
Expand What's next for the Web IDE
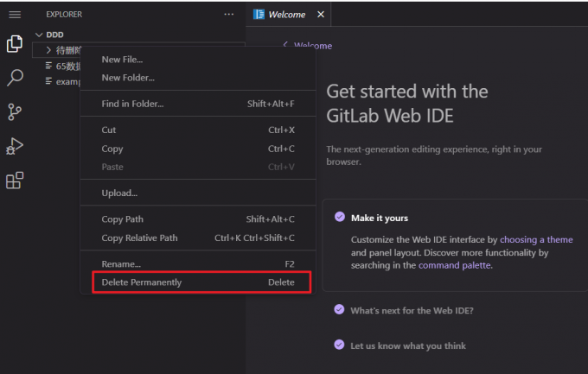point(412,309)
